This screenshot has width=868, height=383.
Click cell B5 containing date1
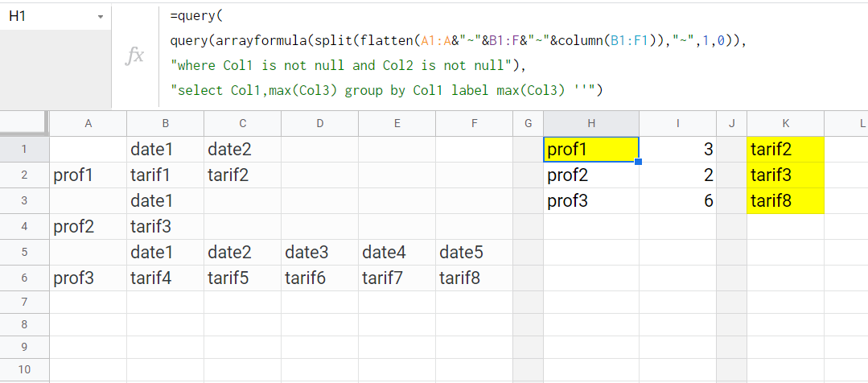[x=165, y=253]
